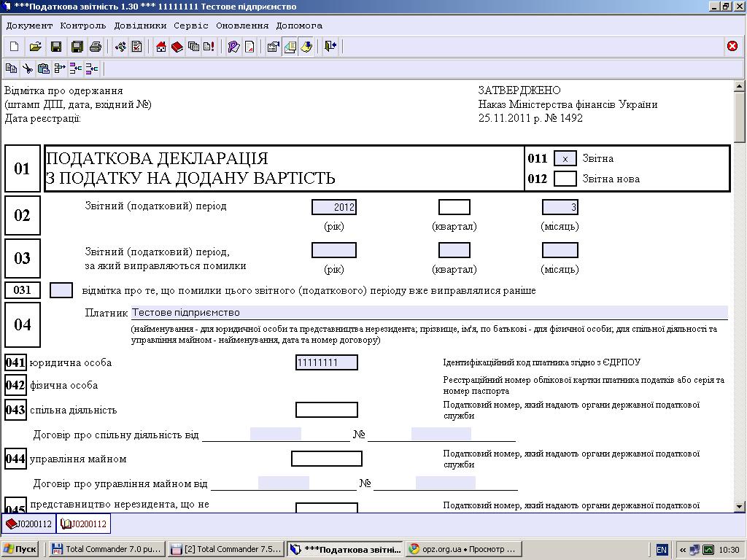
Task: Click the printer icon in toolbar
Action: [96, 47]
